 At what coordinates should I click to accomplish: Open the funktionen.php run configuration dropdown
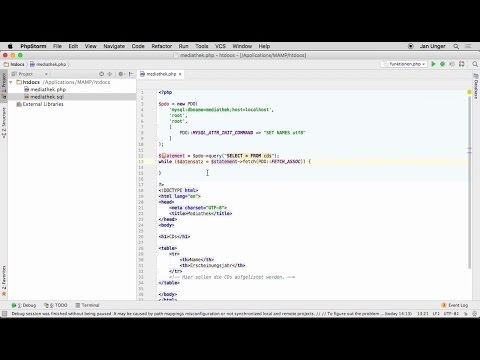(404, 64)
